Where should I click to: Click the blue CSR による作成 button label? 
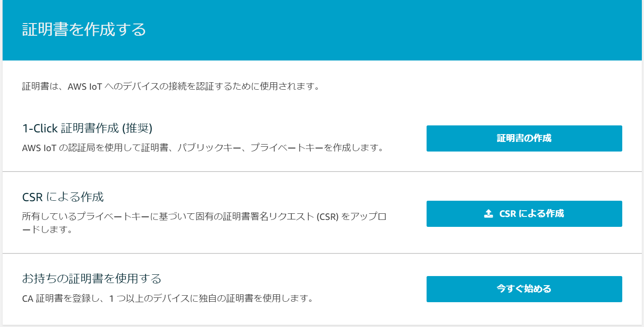click(531, 213)
